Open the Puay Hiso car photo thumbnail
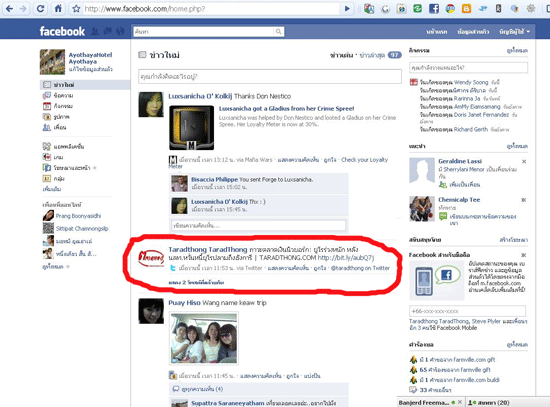This screenshot has height=407, width=550. (204, 339)
